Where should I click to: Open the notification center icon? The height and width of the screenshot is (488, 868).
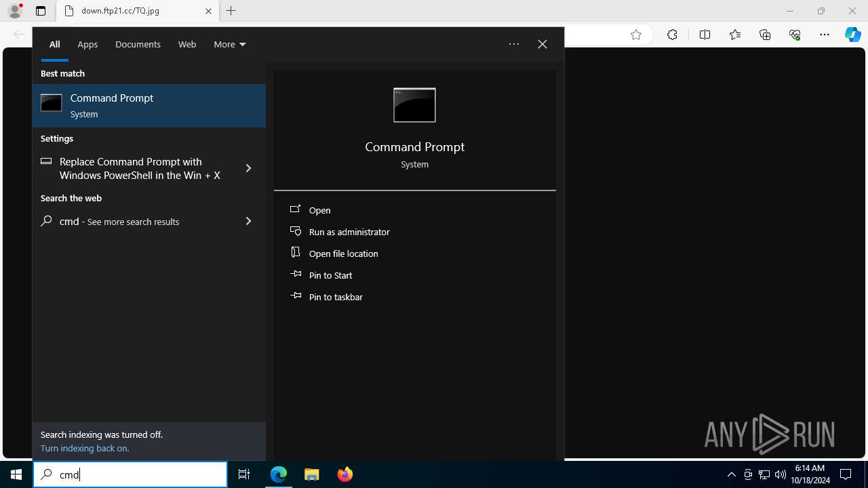tap(846, 474)
